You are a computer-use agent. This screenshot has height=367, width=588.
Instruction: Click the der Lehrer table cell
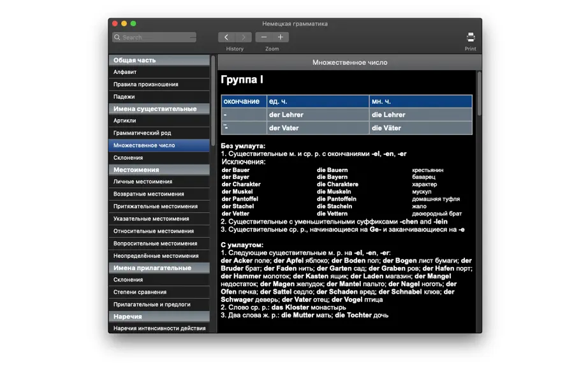[x=318, y=115]
